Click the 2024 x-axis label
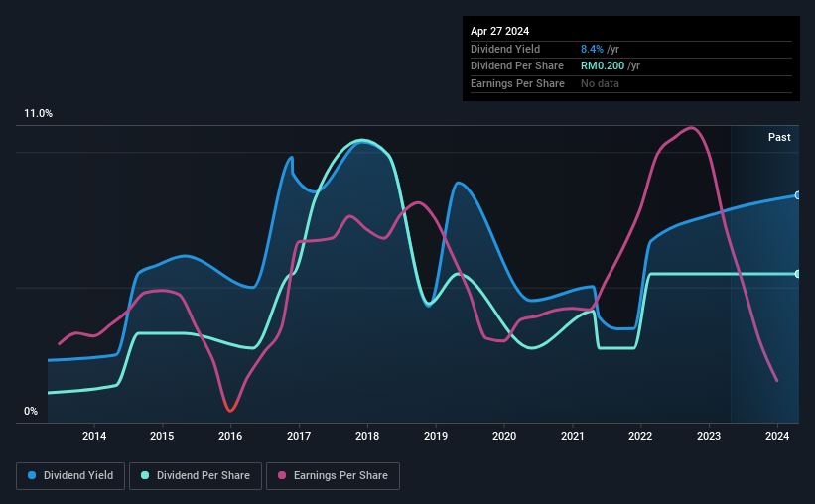Image resolution: width=815 pixels, height=504 pixels. [777, 436]
